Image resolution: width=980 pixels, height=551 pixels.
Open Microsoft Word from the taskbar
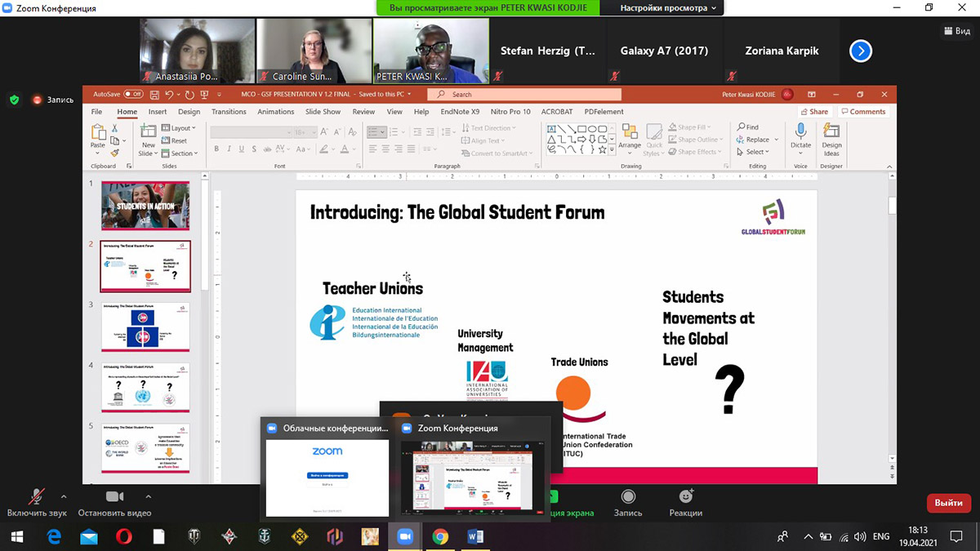(475, 536)
